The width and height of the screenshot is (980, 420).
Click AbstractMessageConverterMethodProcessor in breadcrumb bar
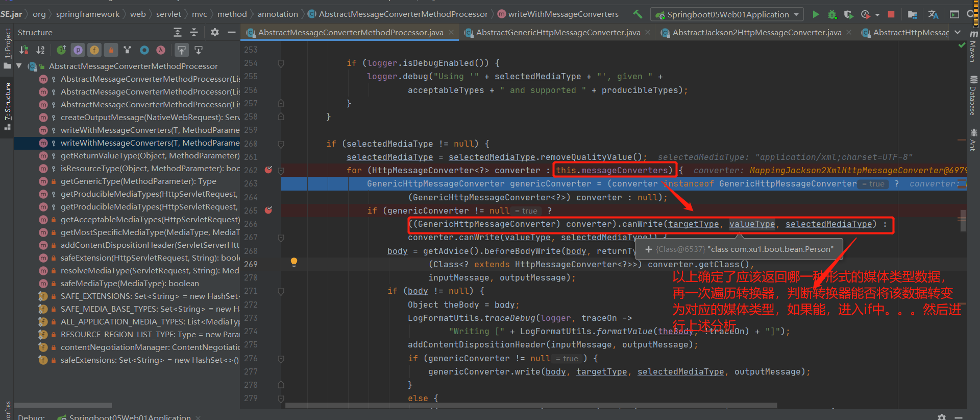(x=403, y=14)
